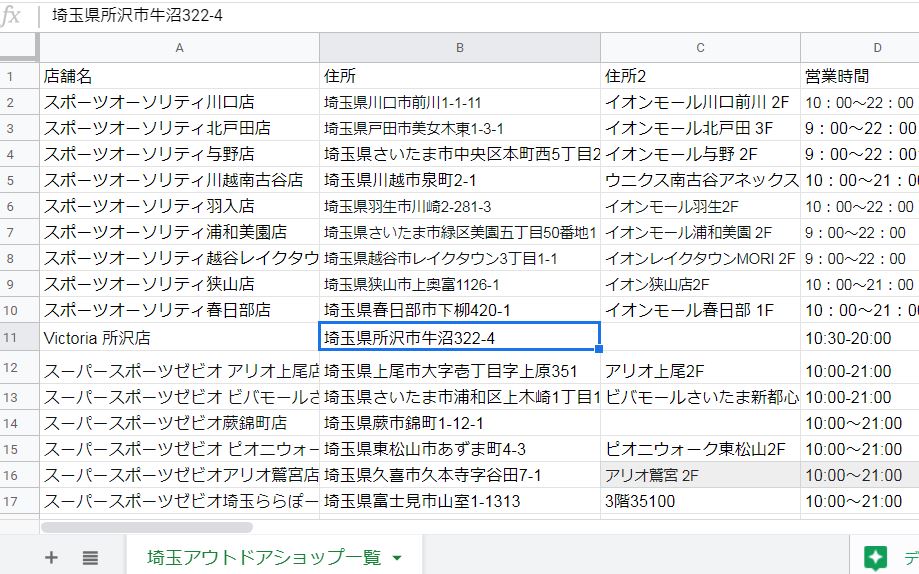Select the empty cell C14 in 蕨錦町店 row
The width and height of the screenshot is (919, 574).
[x=700, y=423]
